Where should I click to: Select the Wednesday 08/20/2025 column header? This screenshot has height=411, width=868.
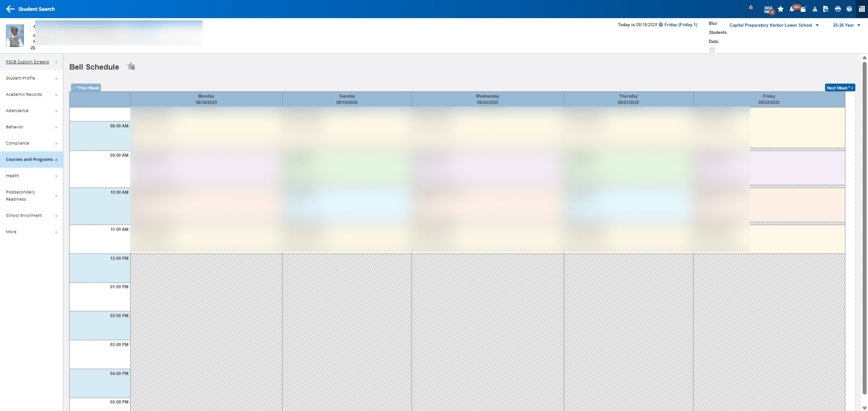point(487,99)
